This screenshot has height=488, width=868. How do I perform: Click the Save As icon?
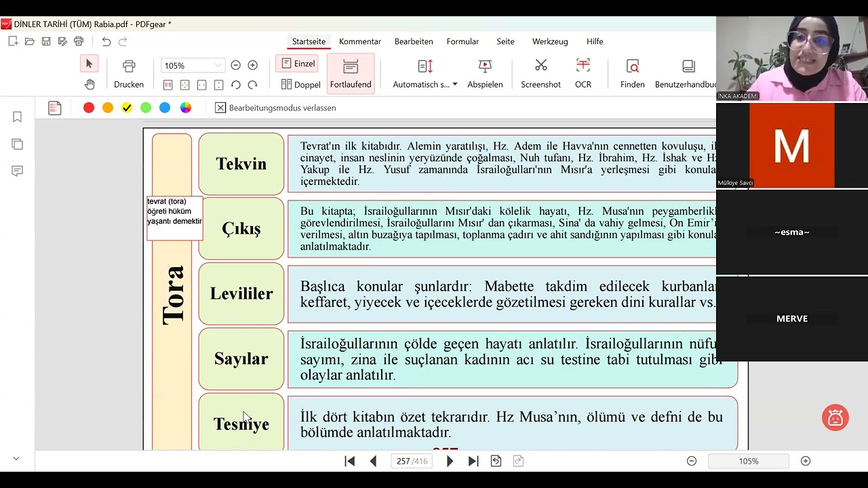(x=62, y=41)
